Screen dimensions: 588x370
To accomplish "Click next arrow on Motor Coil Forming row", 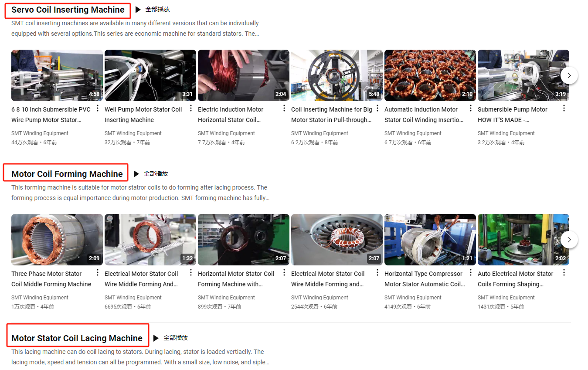I will [569, 240].
